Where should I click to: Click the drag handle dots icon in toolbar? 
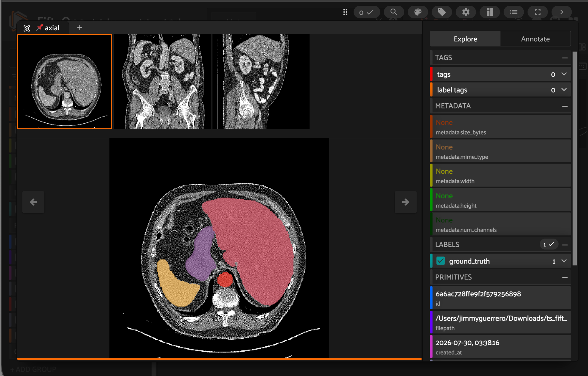click(345, 12)
